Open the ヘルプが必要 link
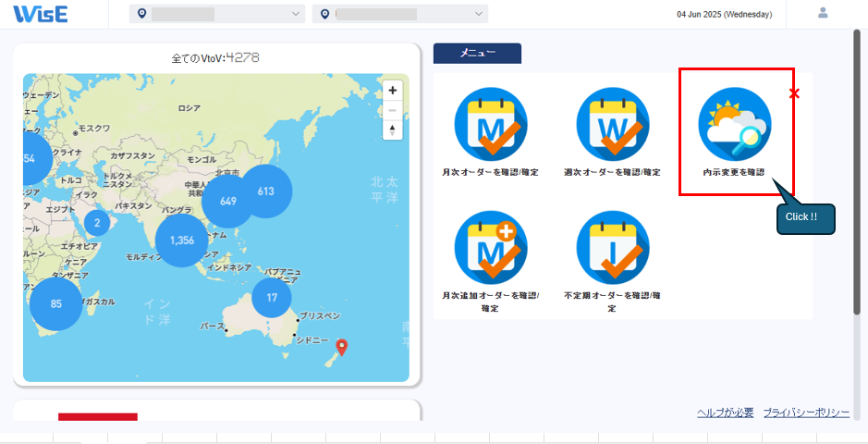 point(725,413)
